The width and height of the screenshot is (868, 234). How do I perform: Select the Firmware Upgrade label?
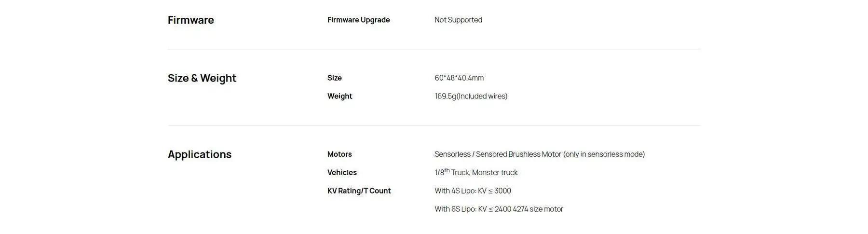(x=358, y=20)
